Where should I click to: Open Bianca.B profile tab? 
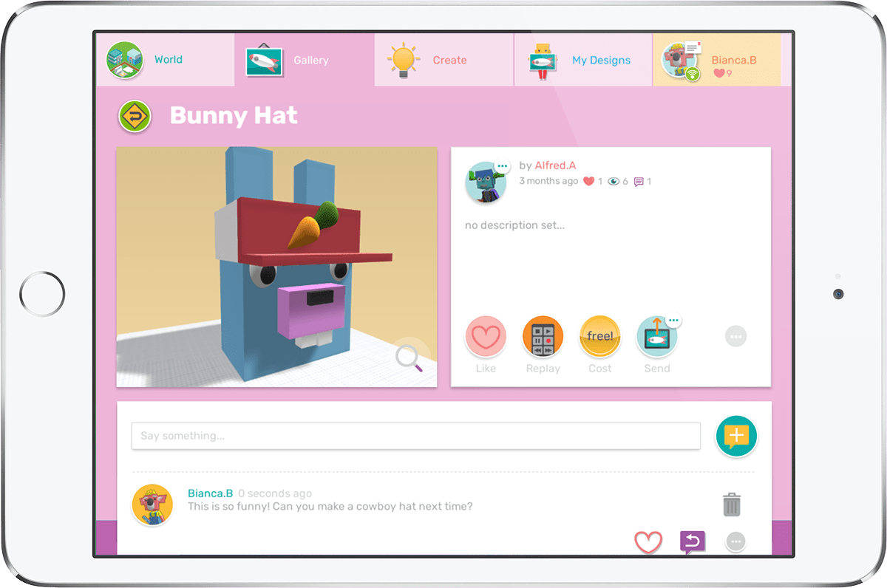point(716,60)
